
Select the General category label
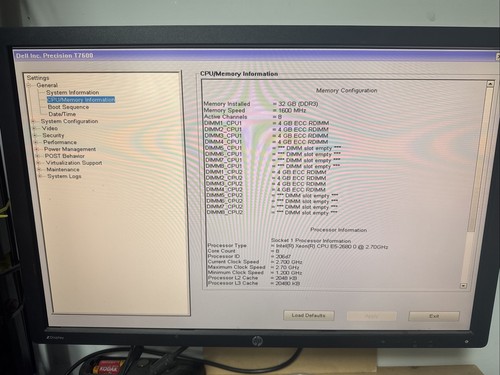pyautogui.click(x=47, y=85)
